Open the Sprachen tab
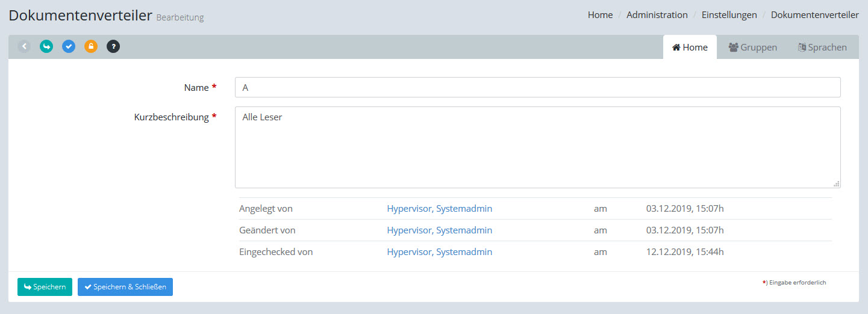This screenshot has width=868, height=314. click(x=822, y=48)
